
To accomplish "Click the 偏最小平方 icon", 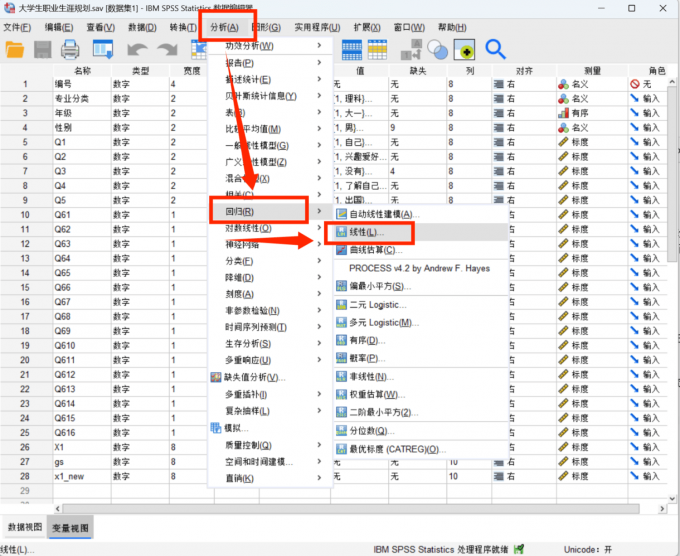I will point(342,286).
